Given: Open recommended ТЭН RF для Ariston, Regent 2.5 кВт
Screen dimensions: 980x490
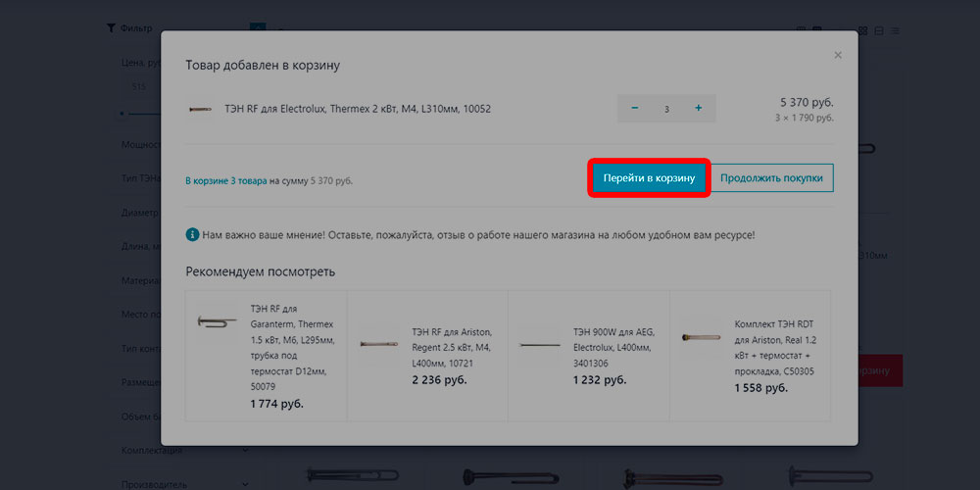Looking at the screenshot, I should pyautogui.click(x=452, y=348).
